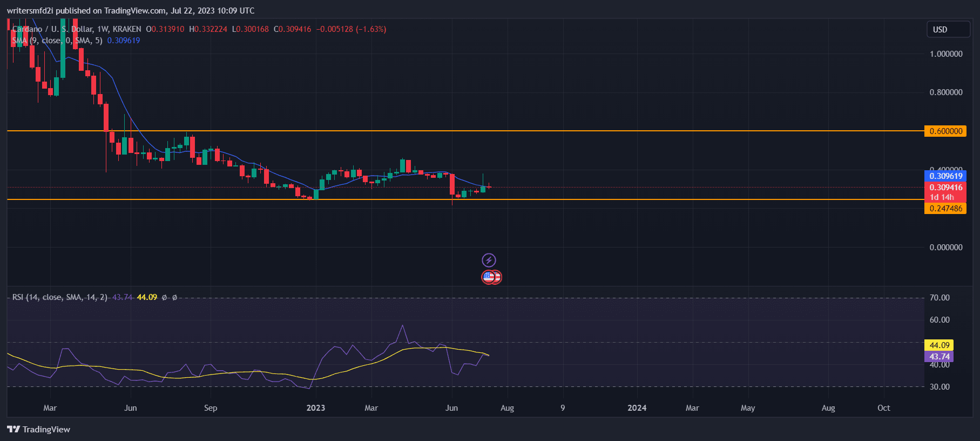Click the TradingView logo icon
Screen dimensions: 980x441
13,429
